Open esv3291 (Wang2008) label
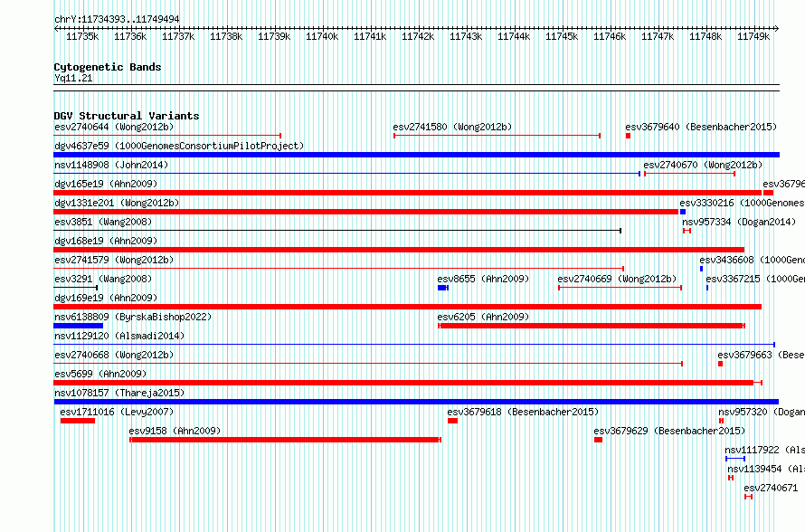Viewport: 805px width, 532px height. tap(103, 279)
